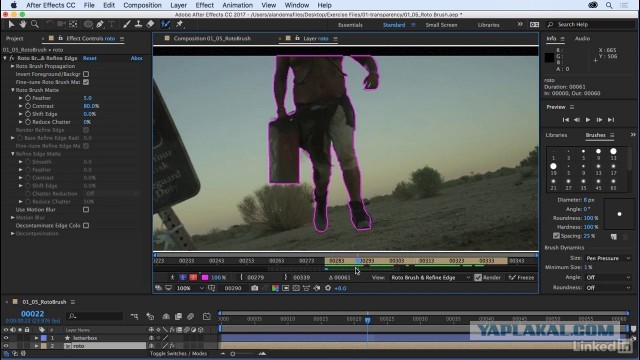Screen dimensions: 640x360
Task: Enable Decontaminate Edge Colors checkbox
Action: click(x=86, y=225)
